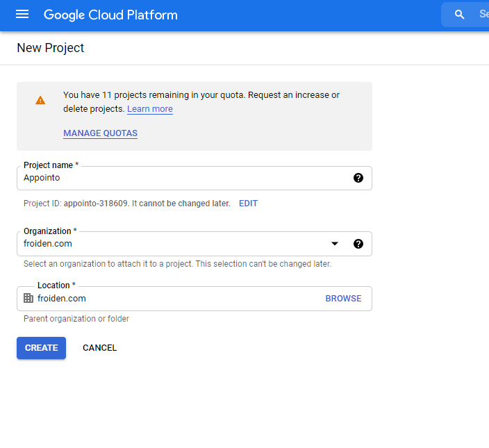Open help for Organization field
This screenshot has height=448, width=489.
(x=358, y=244)
